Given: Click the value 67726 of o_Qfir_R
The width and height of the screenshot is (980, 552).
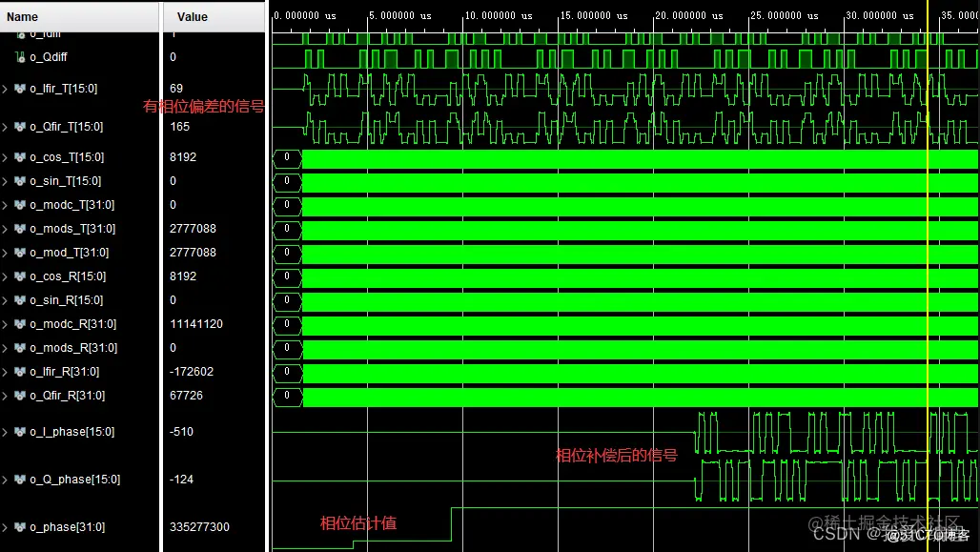Looking at the screenshot, I should [x=186, y=396].
